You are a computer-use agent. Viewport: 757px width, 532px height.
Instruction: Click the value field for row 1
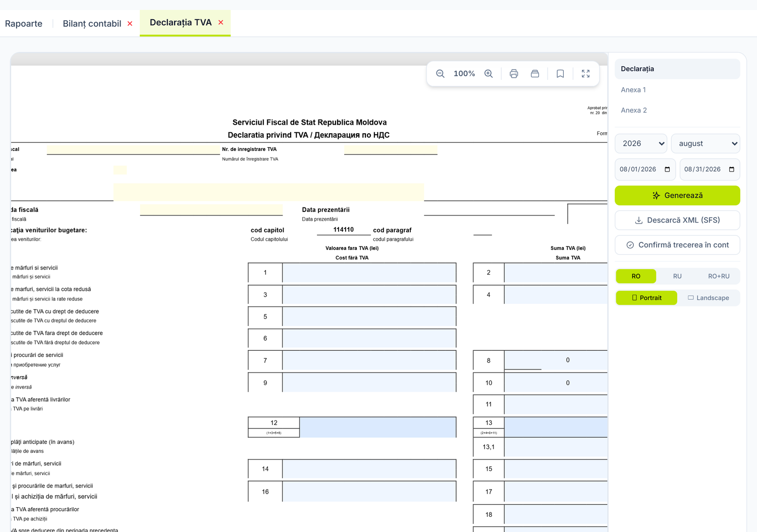(x=369, y=273)
